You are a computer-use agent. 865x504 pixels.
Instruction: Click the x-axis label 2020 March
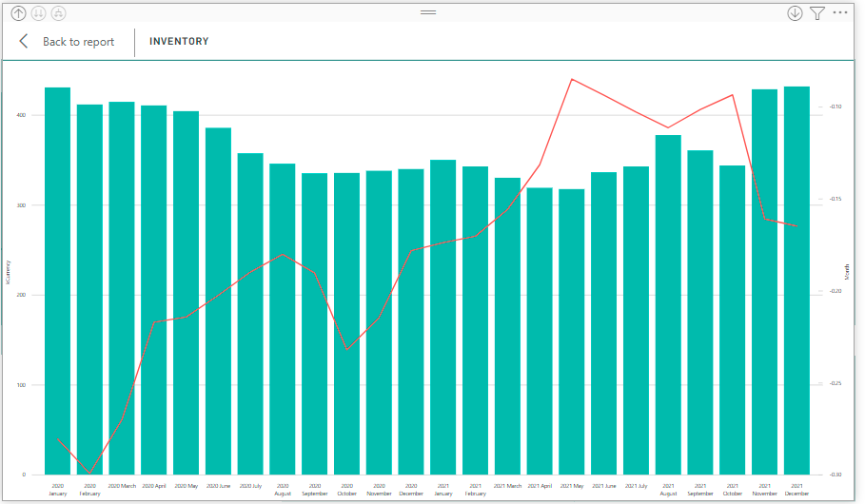(x=122, y=486)
